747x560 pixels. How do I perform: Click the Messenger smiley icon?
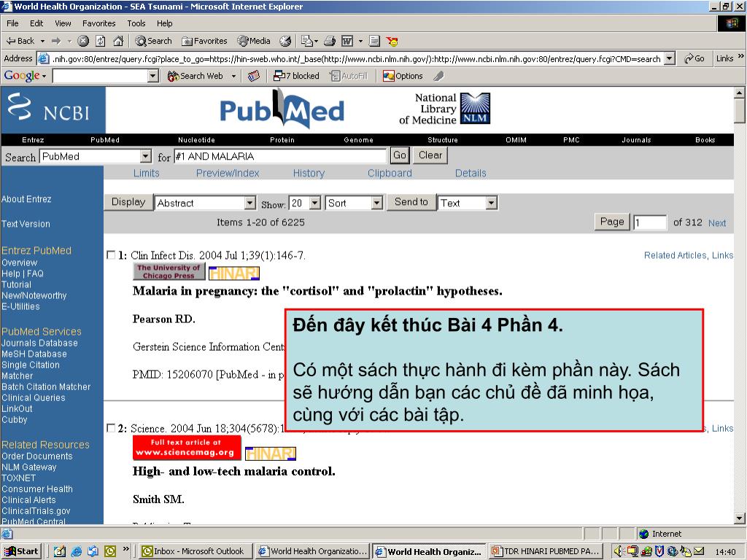[x=392, y=42]
